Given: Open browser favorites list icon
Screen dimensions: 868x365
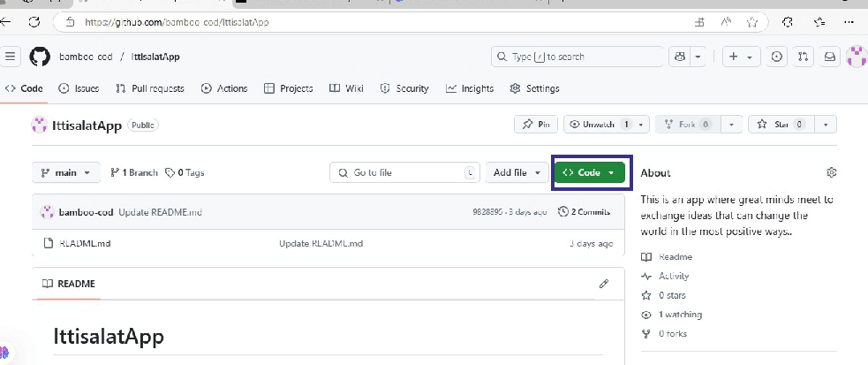Looking at the screenshot, I should pos(819,22).
